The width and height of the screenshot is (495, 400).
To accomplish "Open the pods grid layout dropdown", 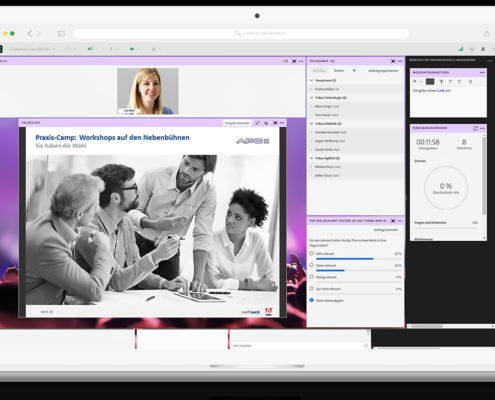I will [71, 49].
